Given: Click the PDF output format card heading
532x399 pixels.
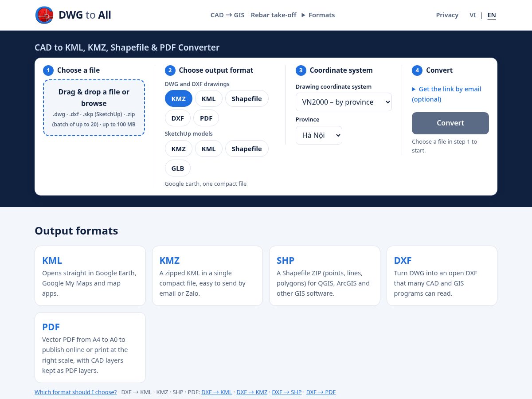Looking at the screenshot, I should point(51,327).
